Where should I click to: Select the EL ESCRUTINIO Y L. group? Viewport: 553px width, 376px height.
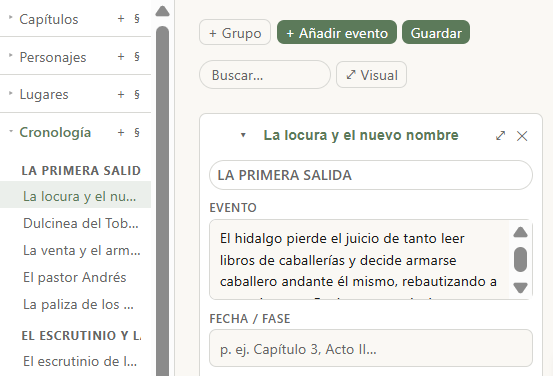81,335
